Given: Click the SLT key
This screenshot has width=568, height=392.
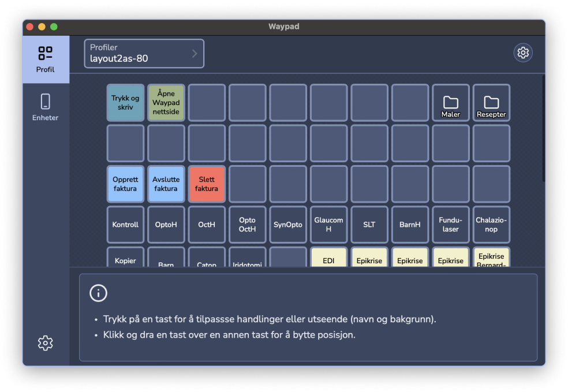Looking at the screenshot, I should (x=369, y=225).
